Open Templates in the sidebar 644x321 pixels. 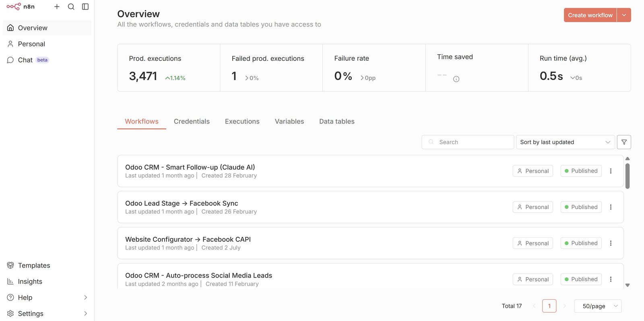coord(47,265)
